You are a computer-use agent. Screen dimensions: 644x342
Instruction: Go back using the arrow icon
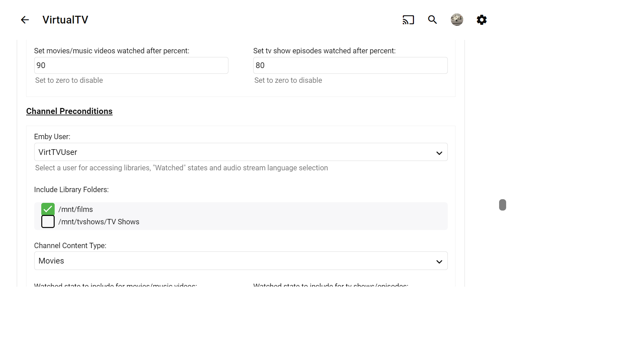25,20
